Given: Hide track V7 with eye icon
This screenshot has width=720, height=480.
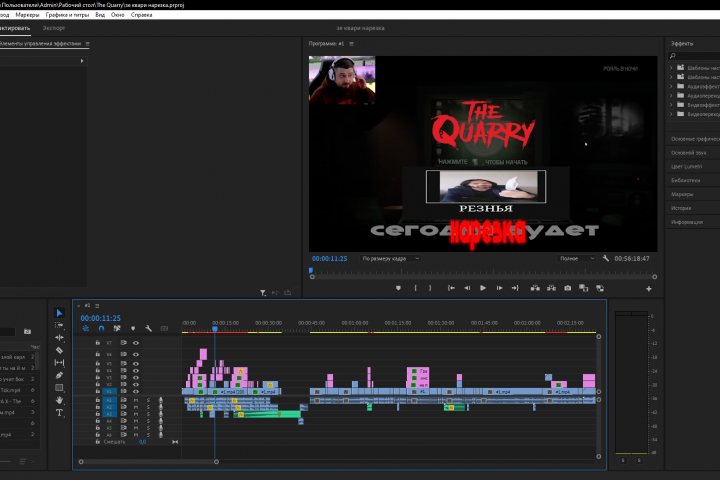Looking at the screenshot, I should pos(136,343).
